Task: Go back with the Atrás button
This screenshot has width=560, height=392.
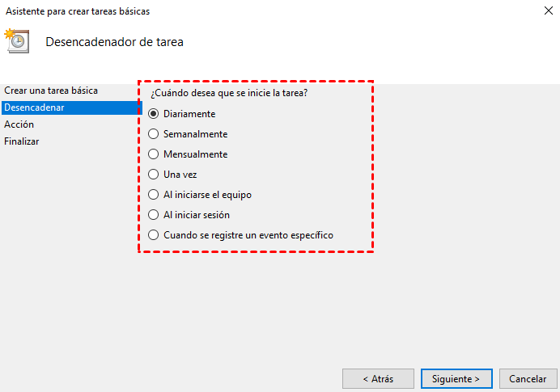Action: (x=378, y=378)
